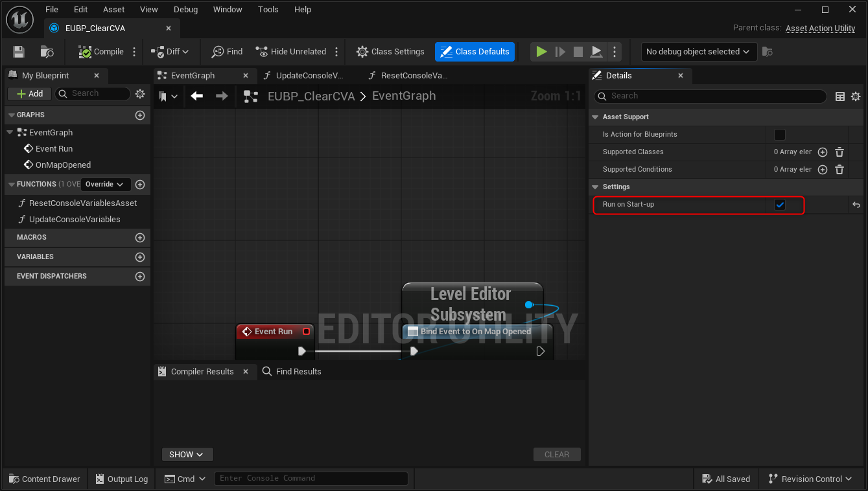Click the stop simulation button
The image size is (868, 491).
pyautogui.click(x=578, y=52)
